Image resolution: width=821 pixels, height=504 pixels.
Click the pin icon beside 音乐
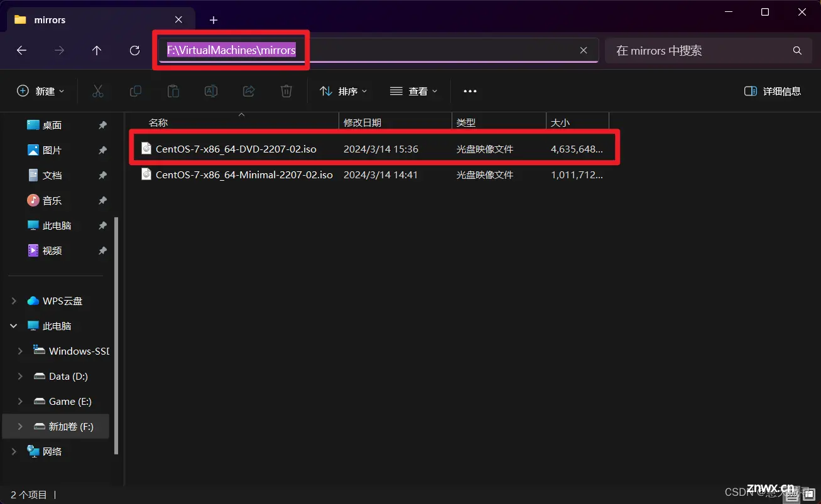pyautogui.click(x=102, y=200)
